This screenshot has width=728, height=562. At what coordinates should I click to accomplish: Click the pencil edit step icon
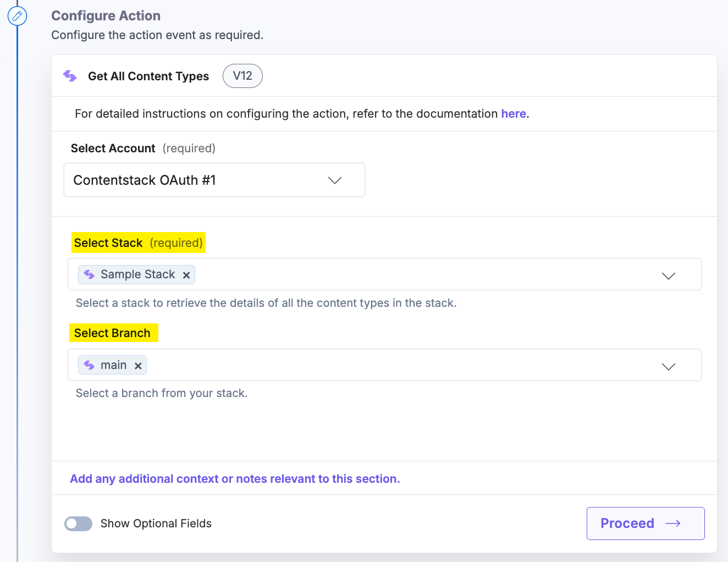pos(17,16)
